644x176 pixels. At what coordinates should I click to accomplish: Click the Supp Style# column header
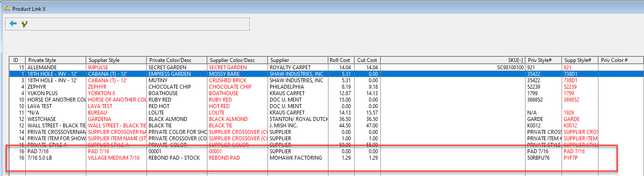580,60
